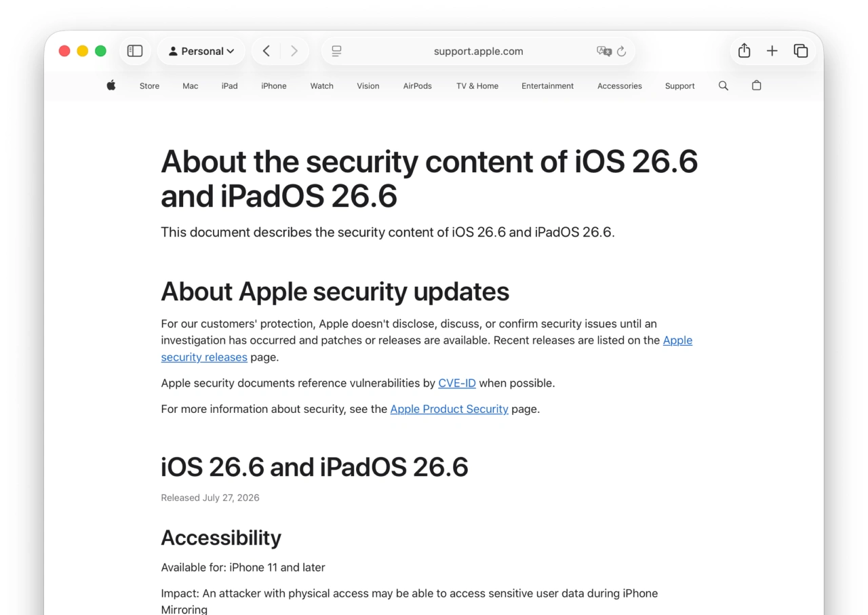Click the translate page icon

pos(604,51)
